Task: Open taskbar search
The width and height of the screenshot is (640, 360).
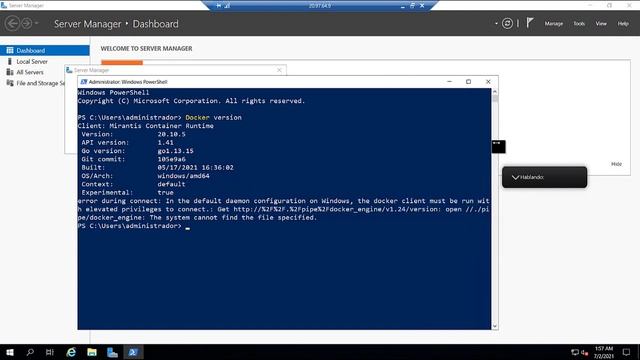Action: coord(30,352)
